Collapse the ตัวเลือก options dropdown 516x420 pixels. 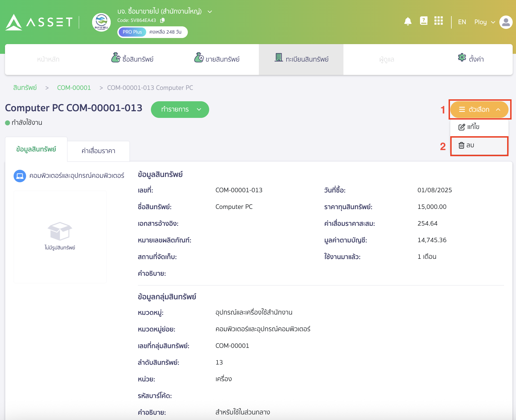479,109
